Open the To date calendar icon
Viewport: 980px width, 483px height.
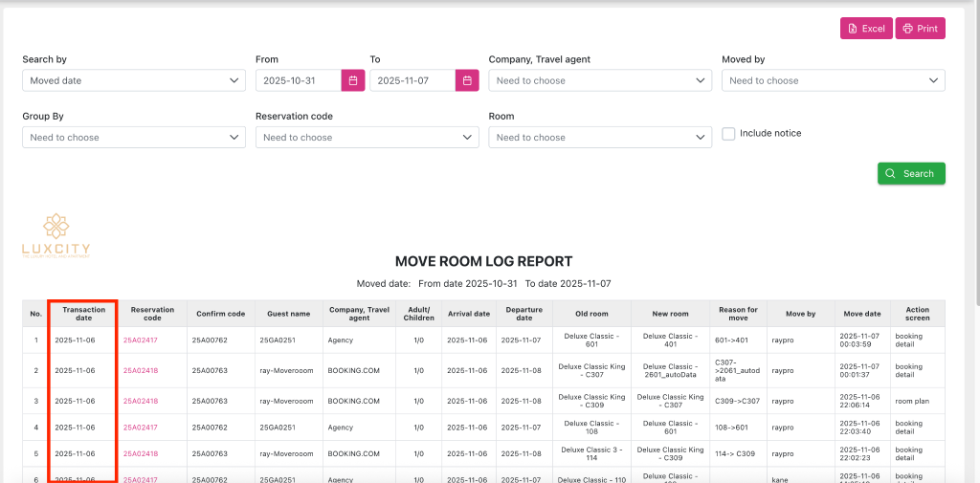coord(467,80)
